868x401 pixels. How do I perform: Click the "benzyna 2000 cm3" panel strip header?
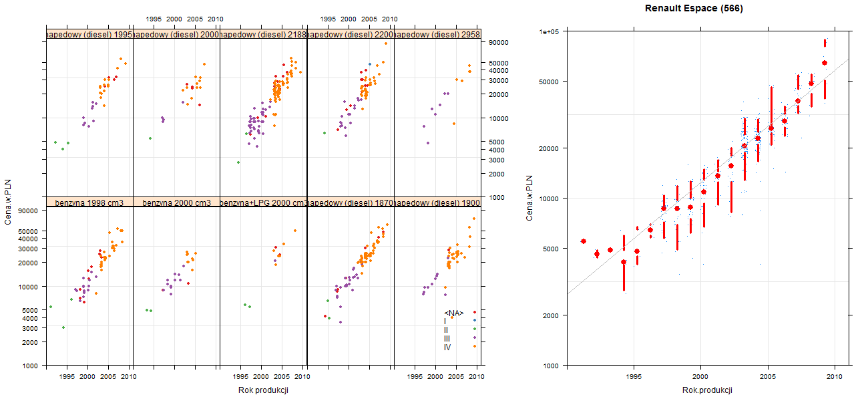[x=176, y=202]
